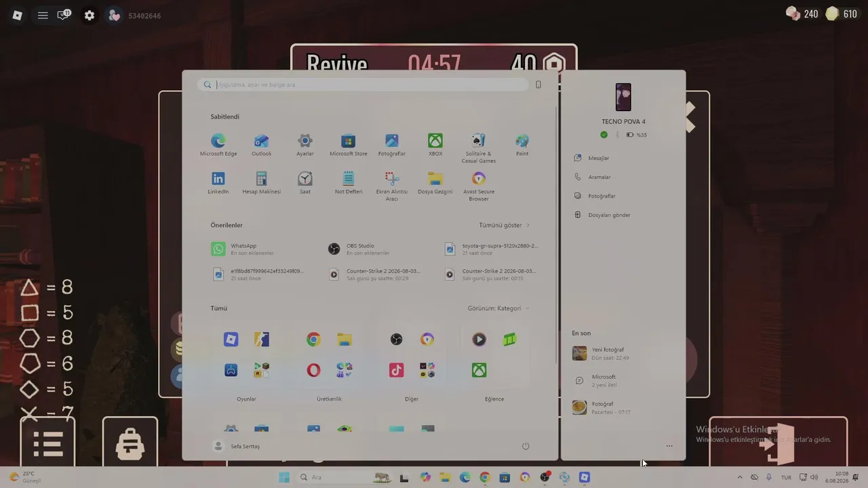Image resolution: width=868 pixels, height=488 pixels.
Task: Open Roblox in the Oyunlar category
Action: click(x=231, y=340)
